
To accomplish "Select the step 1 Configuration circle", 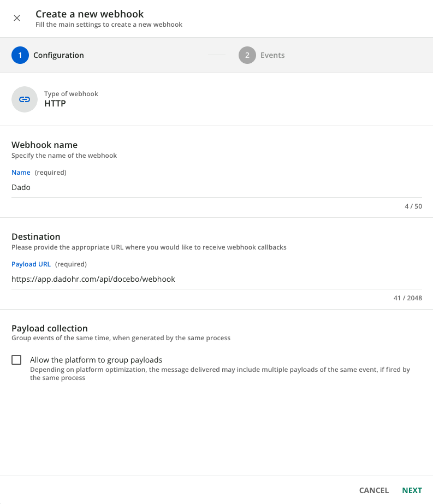I will (20, 55).
